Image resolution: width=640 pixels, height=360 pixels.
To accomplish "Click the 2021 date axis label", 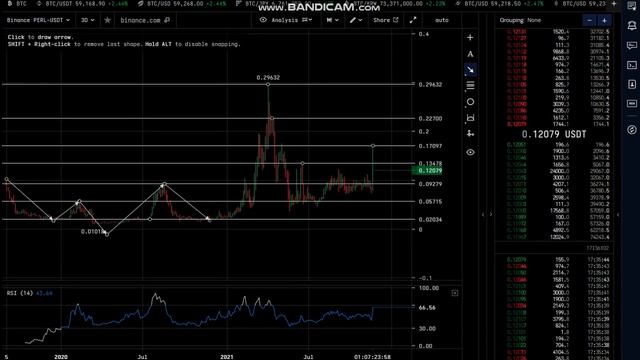I will 227,357.
